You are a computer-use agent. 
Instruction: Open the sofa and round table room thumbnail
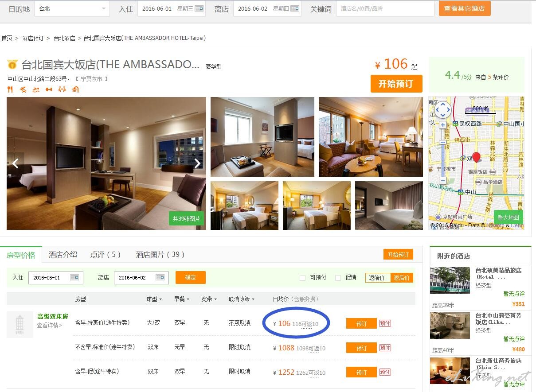pos(371,137)
